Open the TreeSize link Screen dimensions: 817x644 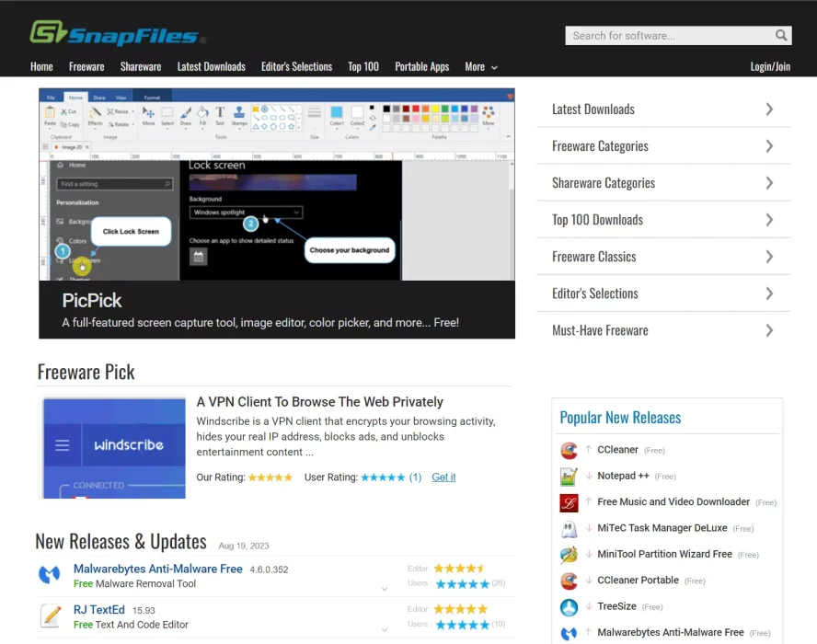[x=616, y=606]
